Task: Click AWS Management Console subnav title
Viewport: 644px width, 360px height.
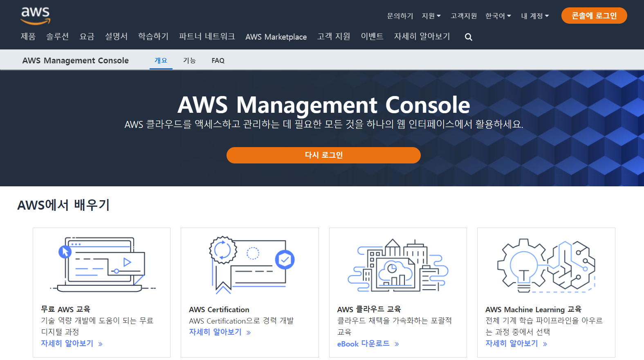Action: [76, 60]
